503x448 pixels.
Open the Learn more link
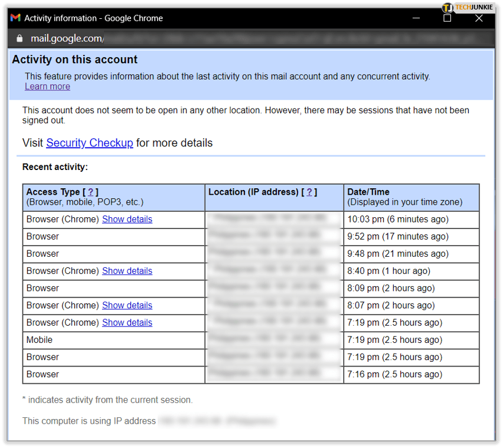point(47,86)
